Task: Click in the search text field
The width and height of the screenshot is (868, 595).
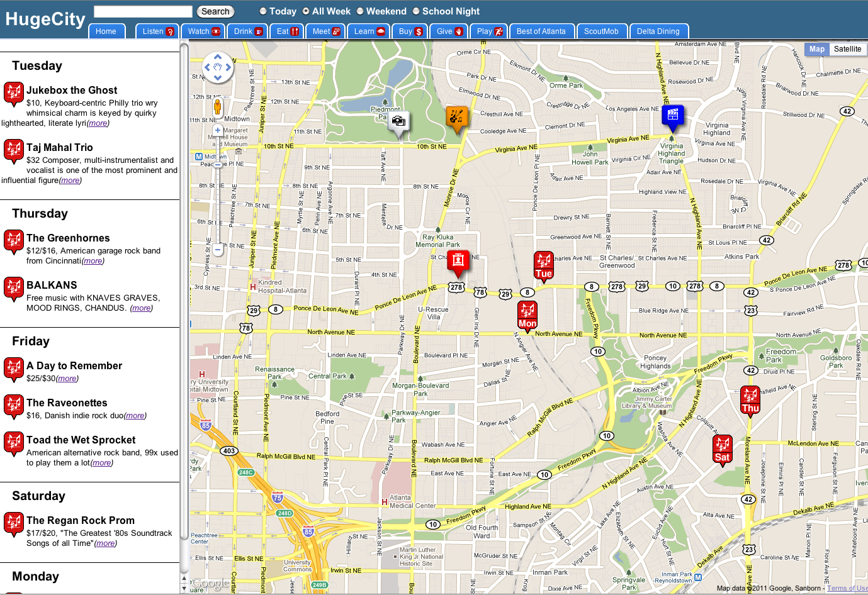Action: [x=143, y=11]
